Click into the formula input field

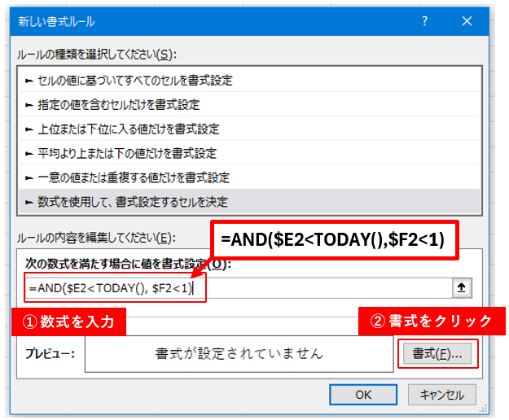[326, 288]
